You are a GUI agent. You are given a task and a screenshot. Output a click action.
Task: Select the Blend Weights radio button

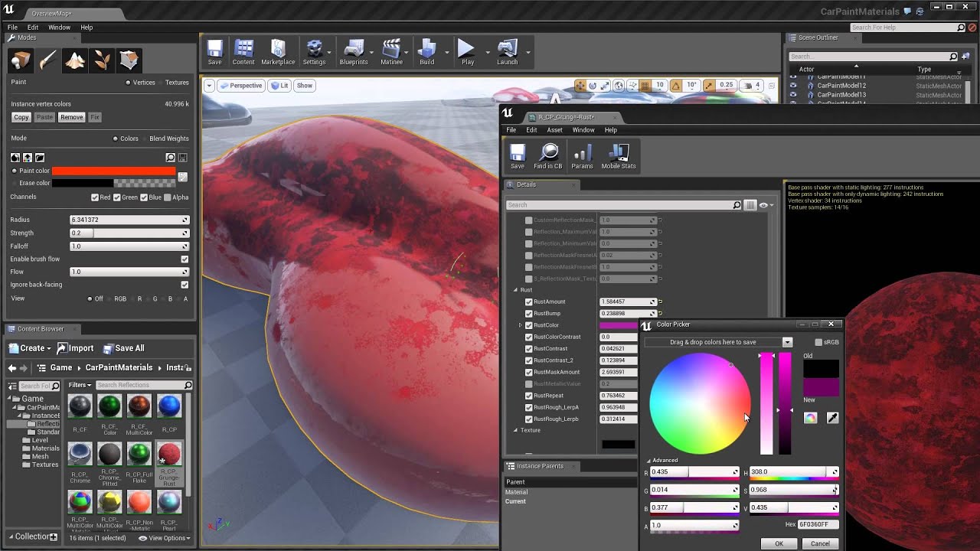pos(143,139)
